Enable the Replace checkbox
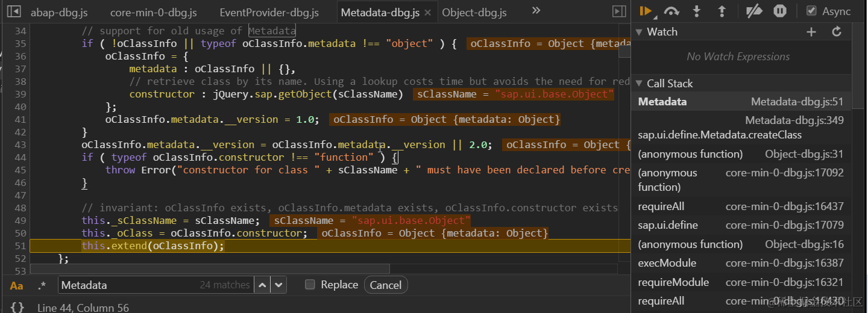This screenshot has width=868, height=313. coord(310,285)
